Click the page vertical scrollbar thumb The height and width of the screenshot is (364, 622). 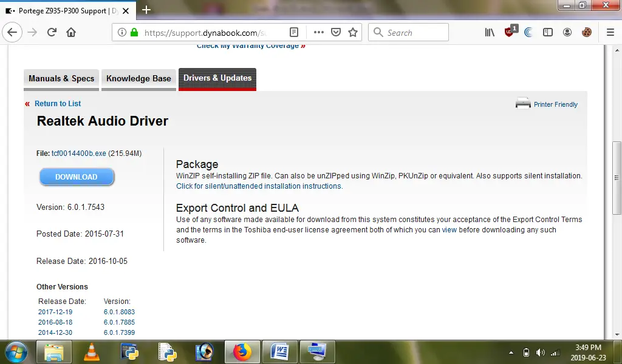(x=617, y=178)
